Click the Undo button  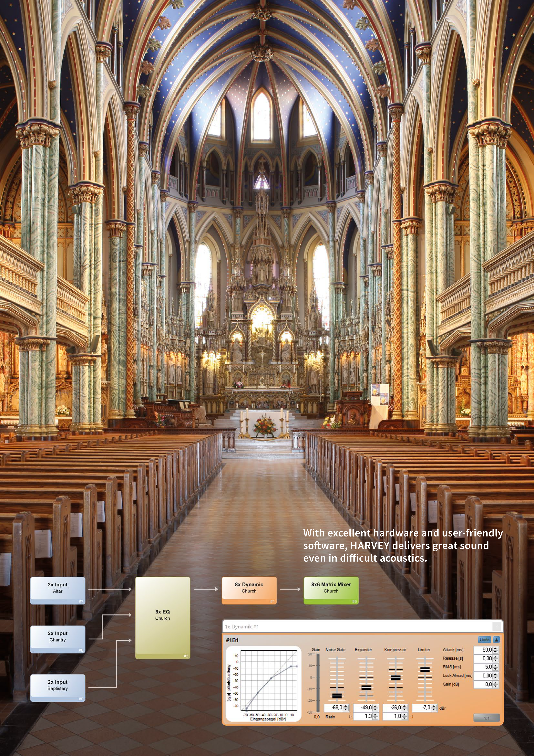pyautogui.click(x=484, y=640)
